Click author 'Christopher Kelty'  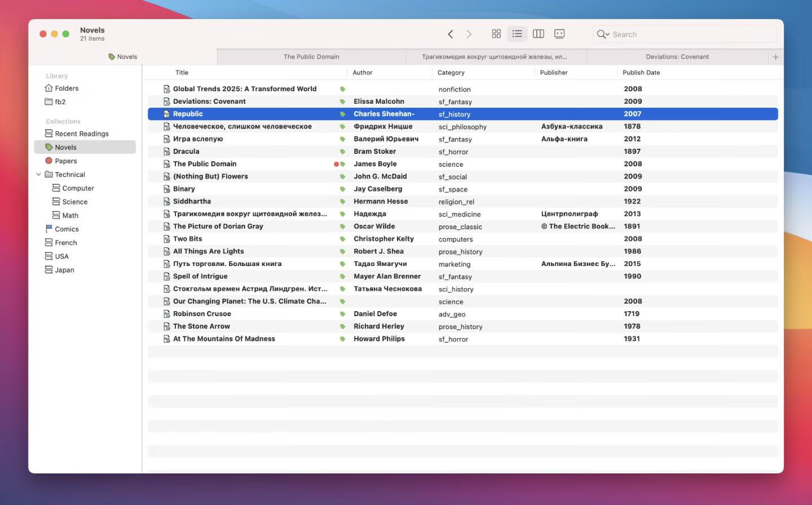click(x=383, y=239)
